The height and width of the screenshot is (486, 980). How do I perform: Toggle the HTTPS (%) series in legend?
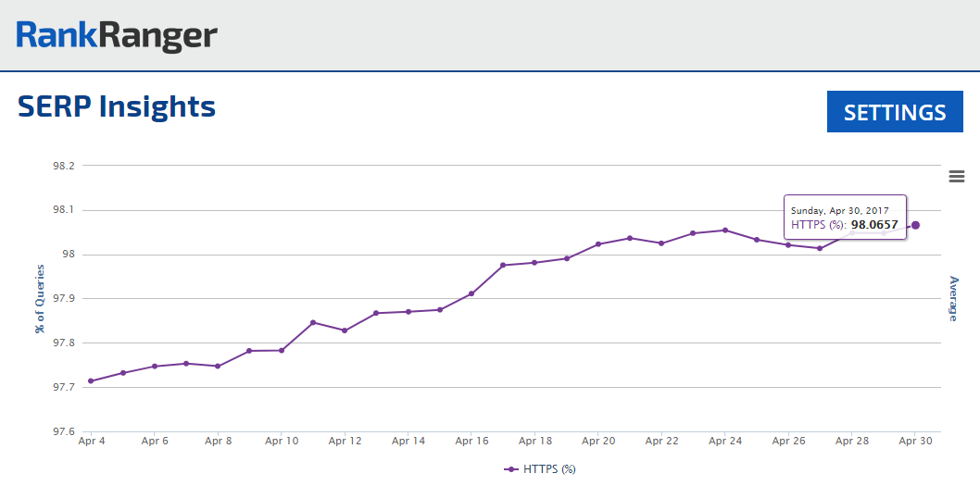[541, 469]
